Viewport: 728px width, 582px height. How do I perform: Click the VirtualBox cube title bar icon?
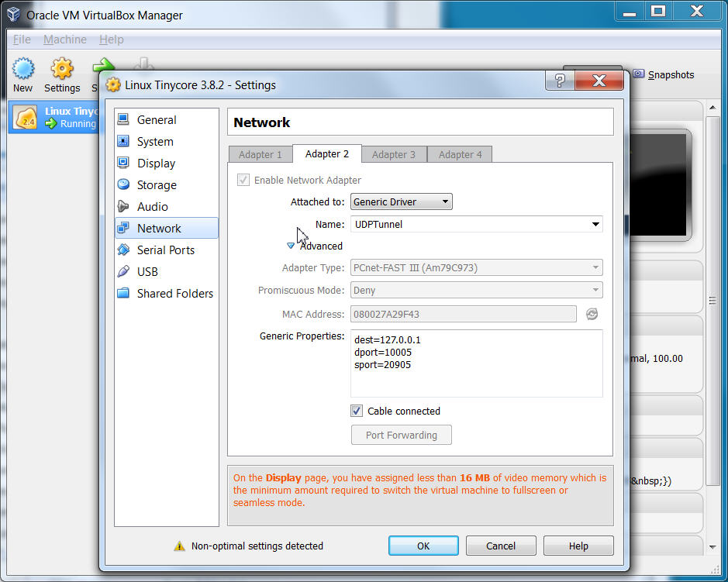click(13, 15)
